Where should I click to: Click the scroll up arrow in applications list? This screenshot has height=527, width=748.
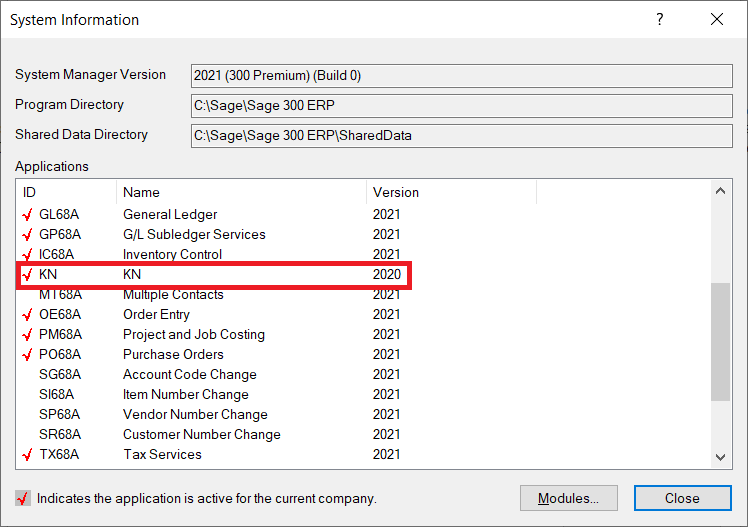(720, 191)
